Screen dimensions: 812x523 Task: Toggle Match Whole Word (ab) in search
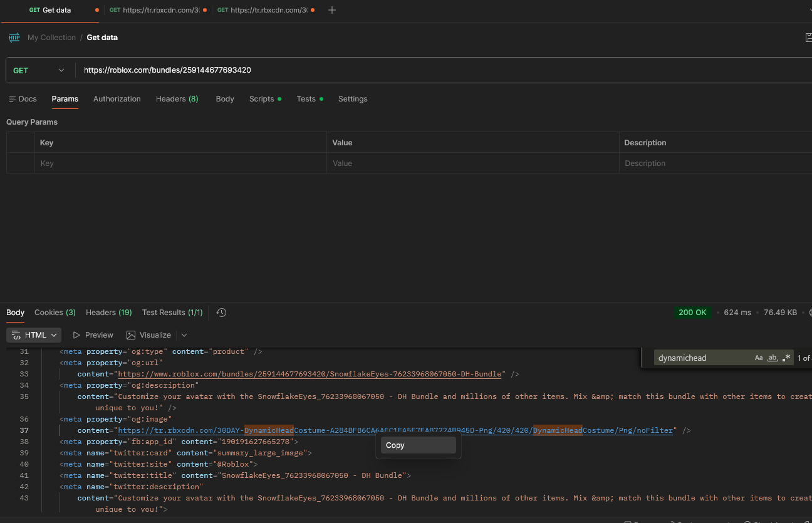coord(773,358)
